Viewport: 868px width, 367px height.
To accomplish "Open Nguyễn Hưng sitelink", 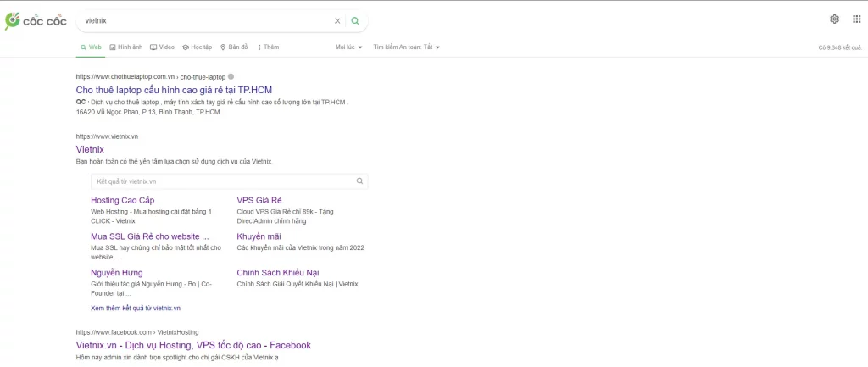I will click(x=117, y=272).
